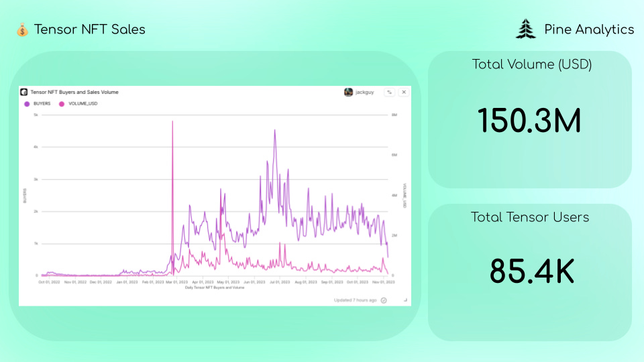Screen dimensions: 644x362
Task: Click the Oct 01, 2022 axis label
Action: pyautogui.click(x=49, y=282)
